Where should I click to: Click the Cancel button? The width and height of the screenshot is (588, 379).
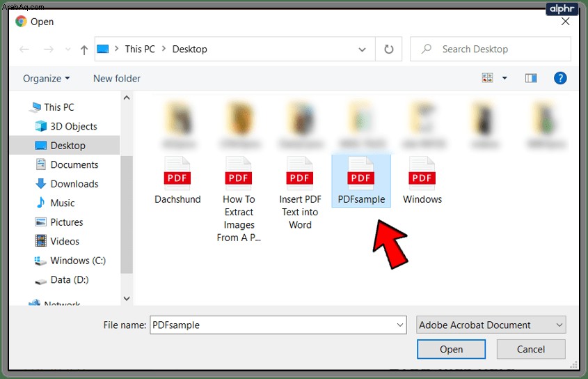tap(531, 349)
